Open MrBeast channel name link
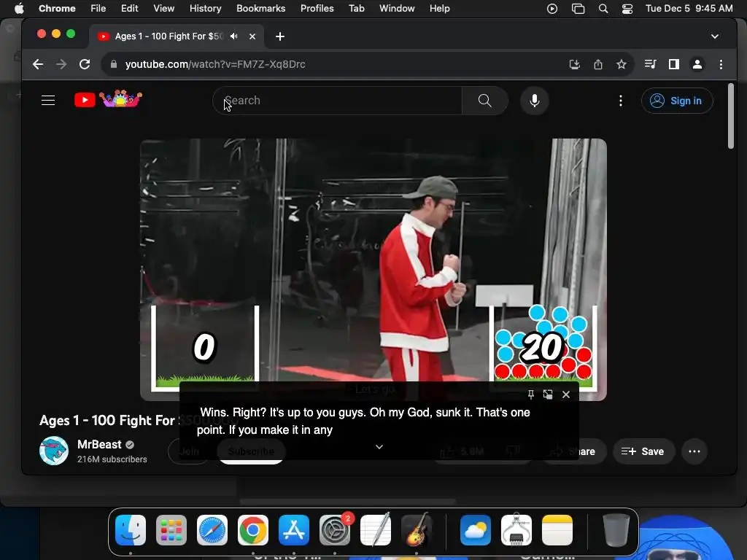Image resolution: width=747 pixels, height=560 pixels. click(x=99, y=444)
